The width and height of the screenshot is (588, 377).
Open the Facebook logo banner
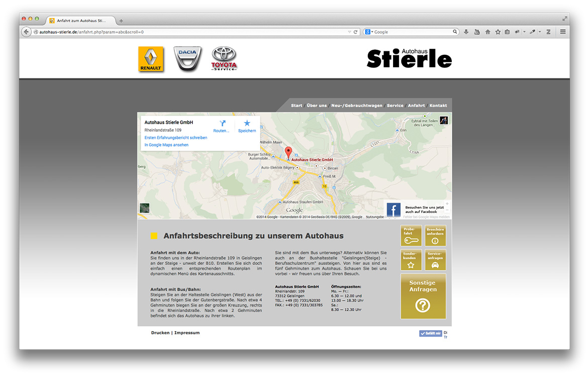pos(394,210)
